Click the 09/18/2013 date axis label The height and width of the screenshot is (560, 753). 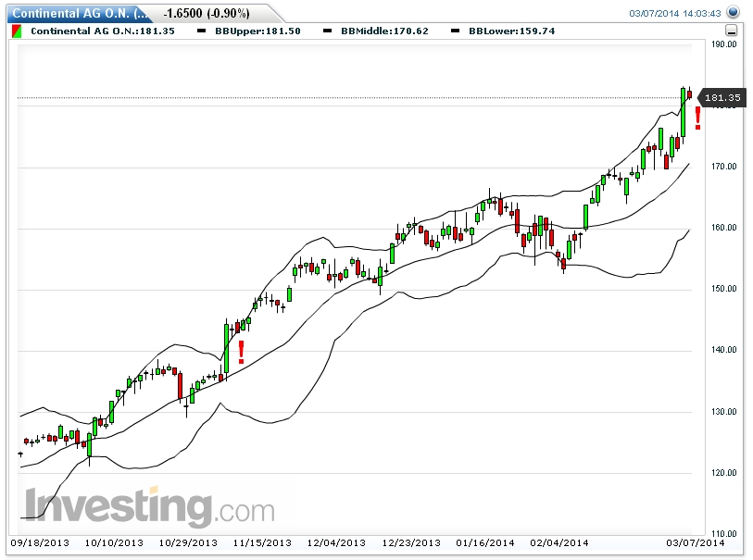tap(40, 542)
